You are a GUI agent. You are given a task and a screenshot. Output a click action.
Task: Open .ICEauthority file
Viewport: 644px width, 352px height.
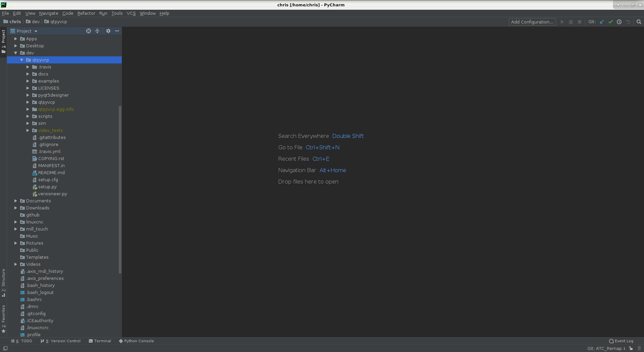tap(40, 321)
